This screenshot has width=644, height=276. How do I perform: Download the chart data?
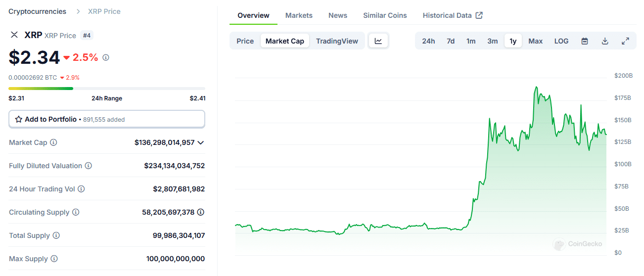605,41
